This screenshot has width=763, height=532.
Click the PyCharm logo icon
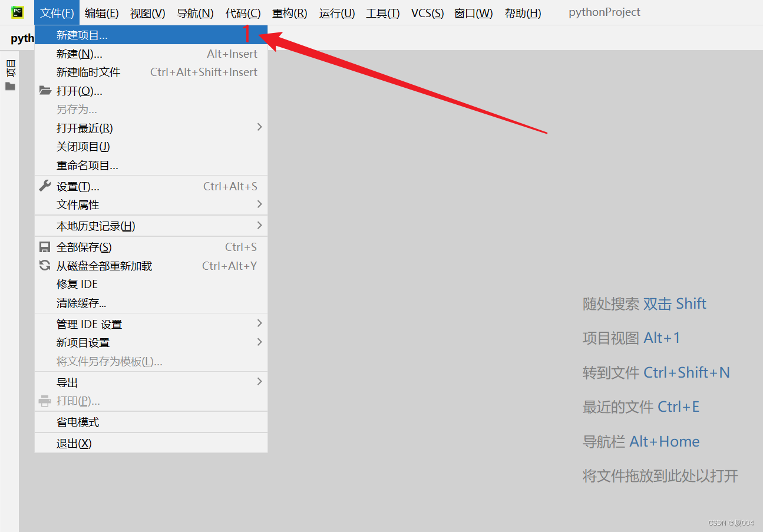point(18,12)
